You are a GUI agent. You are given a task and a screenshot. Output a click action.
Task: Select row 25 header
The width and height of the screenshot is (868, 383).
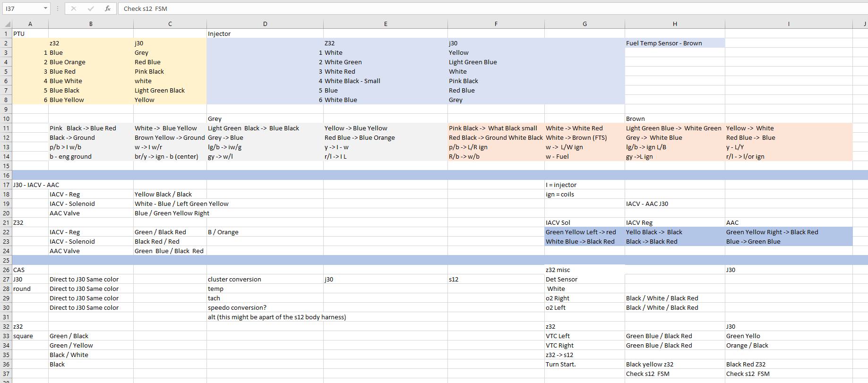(x=6, y=260)
